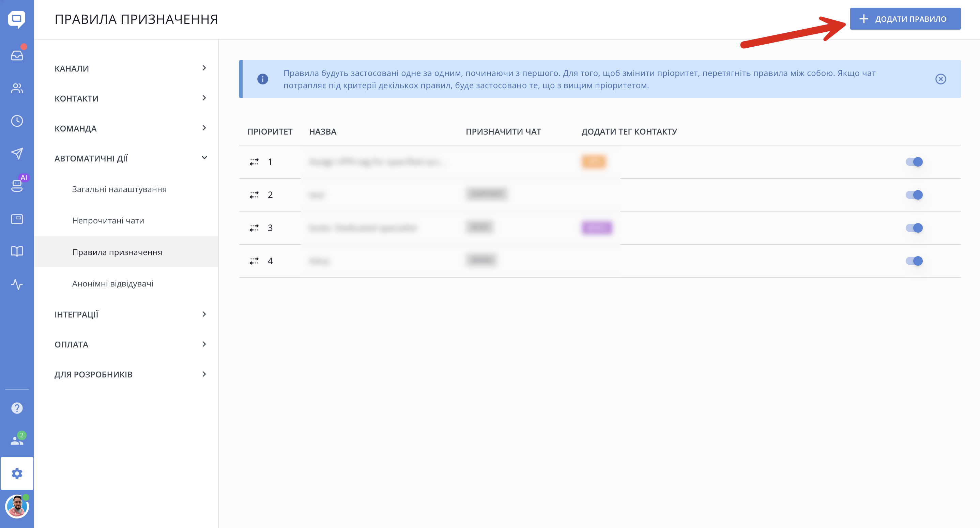
Task: Click the help question mark icon
Action: click(x=17, y=408)
